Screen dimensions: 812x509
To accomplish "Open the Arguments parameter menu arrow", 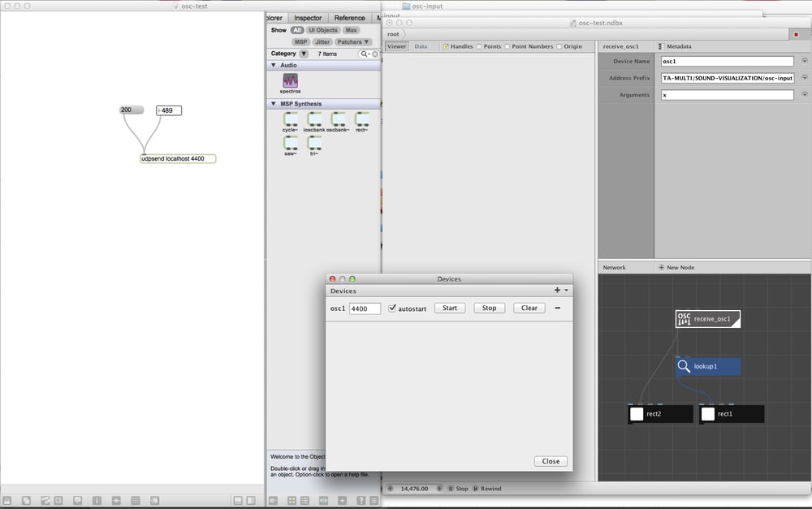I will pyautogui.click(x=804, y=94).
